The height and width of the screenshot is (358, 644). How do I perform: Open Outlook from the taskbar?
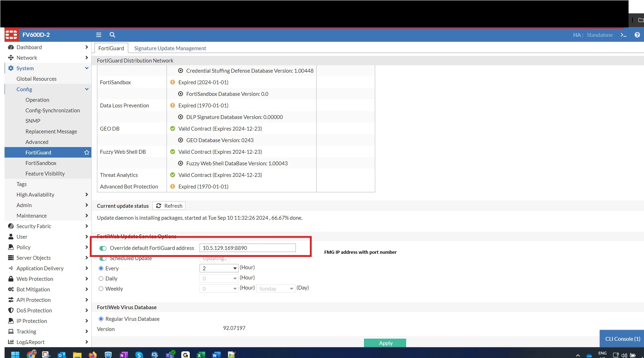tap(61, 354)
